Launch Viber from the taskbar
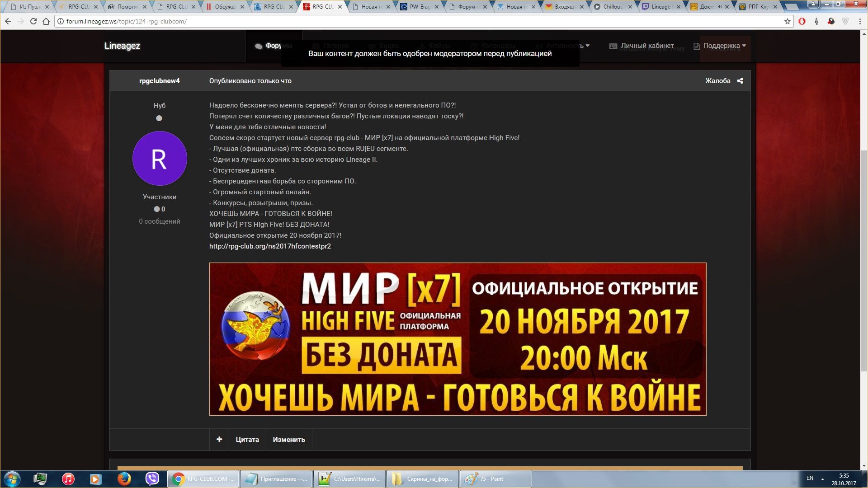 coord(152,479)
